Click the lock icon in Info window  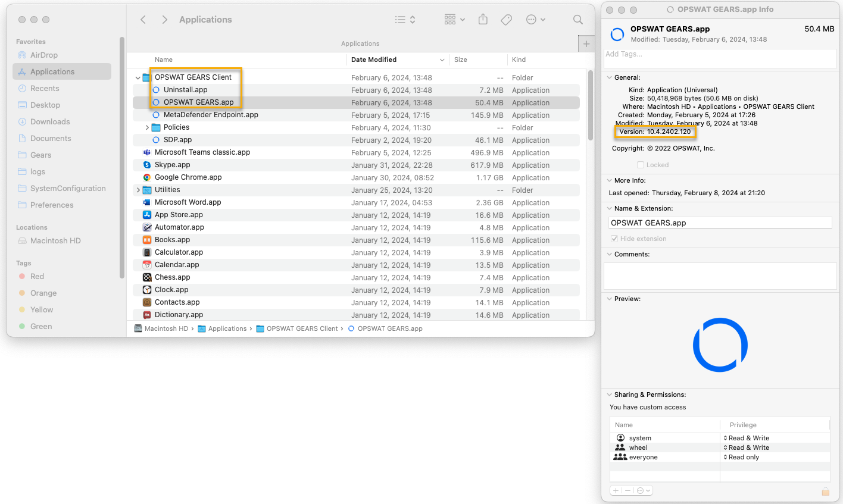[825, 491]
